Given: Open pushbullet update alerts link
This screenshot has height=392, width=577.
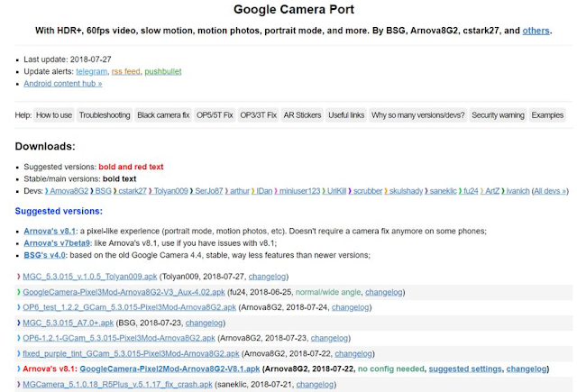Looking at the screenshot, I should pyautogui.click(x=163, y=71).
